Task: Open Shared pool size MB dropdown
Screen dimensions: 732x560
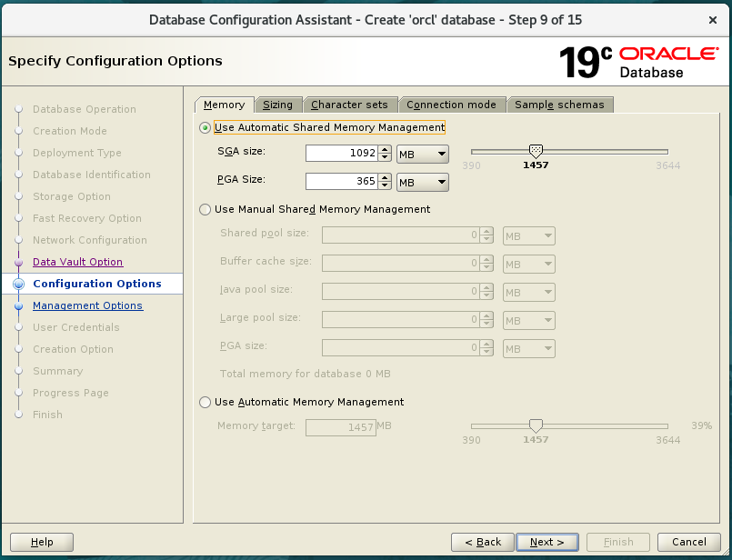Action: 529,236
